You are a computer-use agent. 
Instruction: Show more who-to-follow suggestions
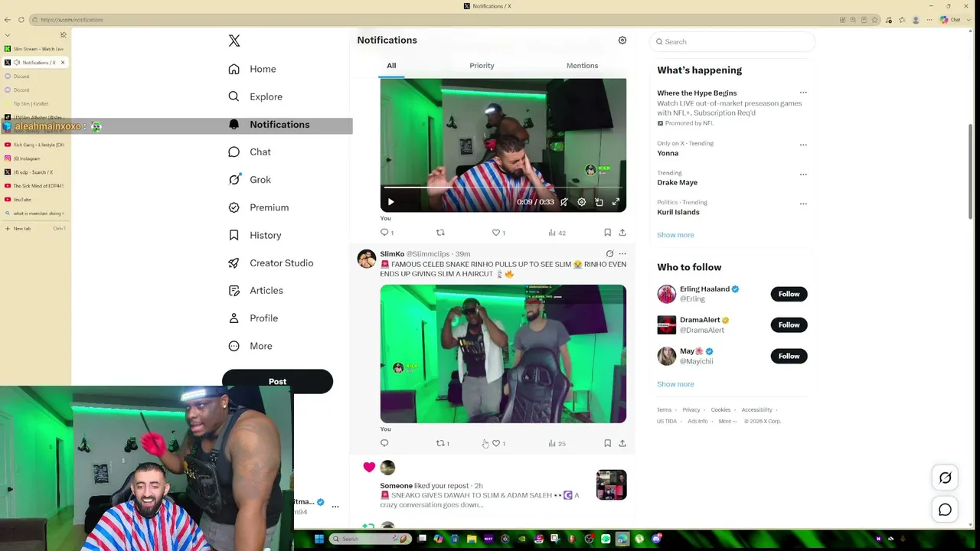[675, 384]
